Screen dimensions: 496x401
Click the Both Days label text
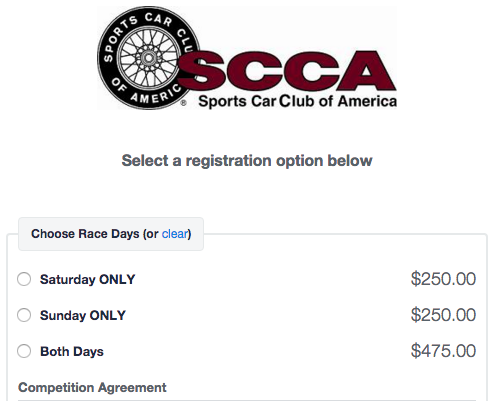tap(72, 351)
